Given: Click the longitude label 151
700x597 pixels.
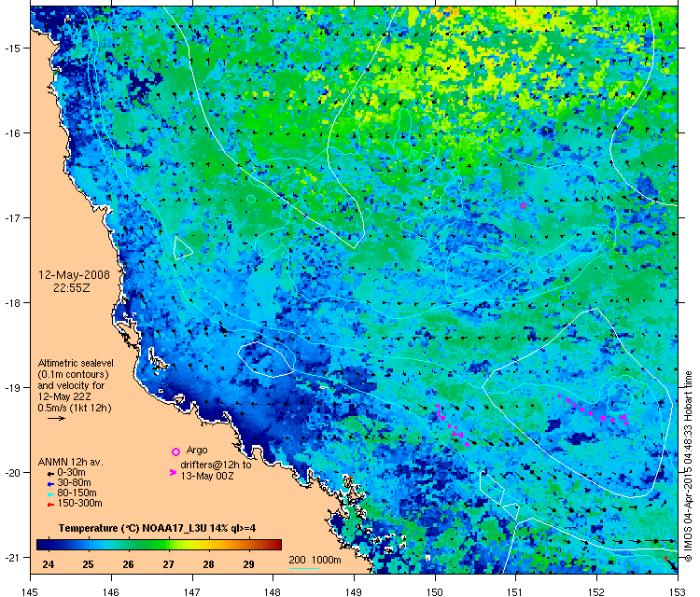Looking at the screenshot, I should (515, 592).
